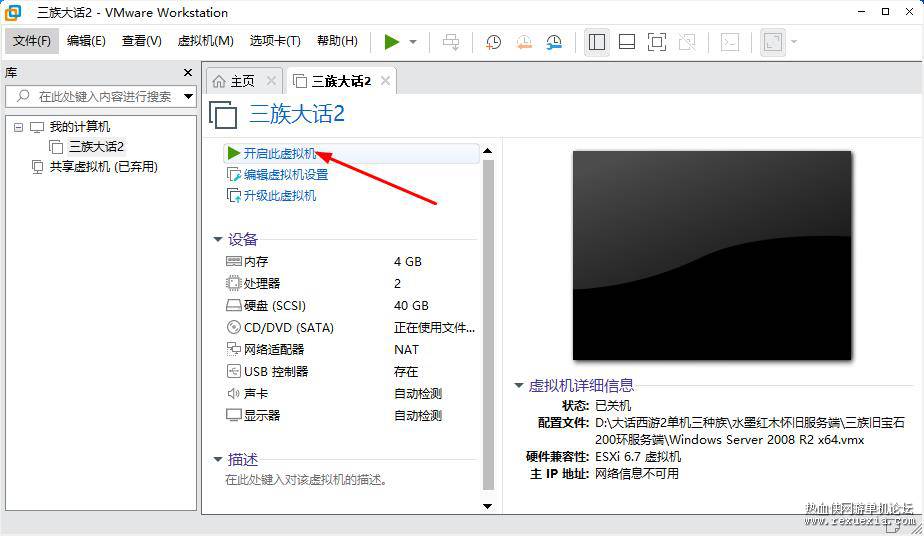Screen dimensions: 924x536
Task: Enter full screen mode icon
Action: pyautogui.click(x=656, y=42)
